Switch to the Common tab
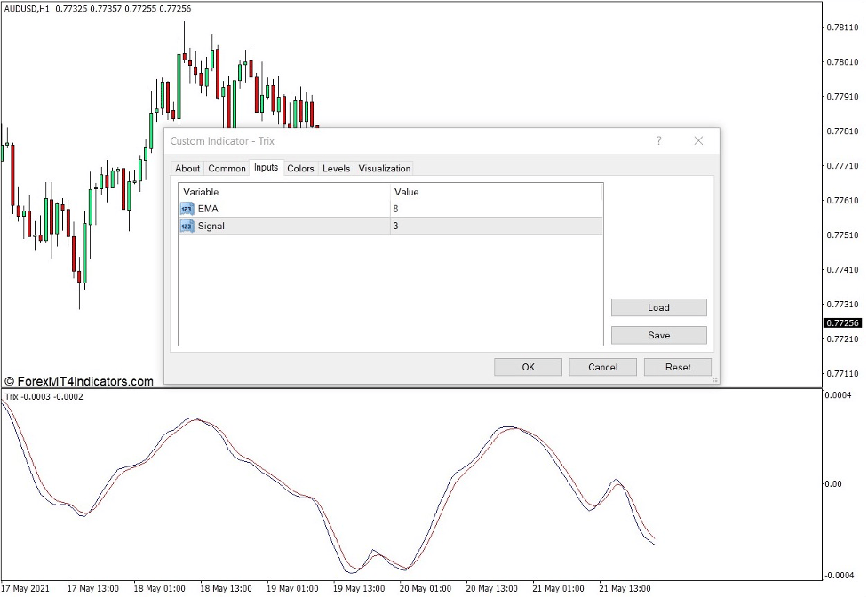This screenshot has width=868, height=597. 227,169
